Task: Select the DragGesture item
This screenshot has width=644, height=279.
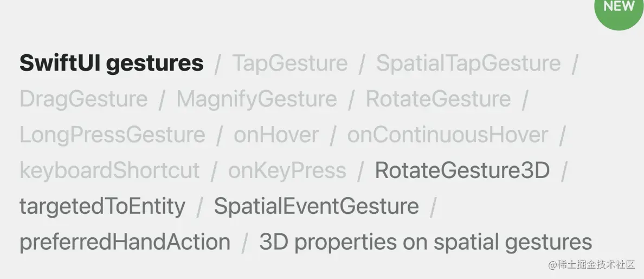Action: [x=83, y=99]
